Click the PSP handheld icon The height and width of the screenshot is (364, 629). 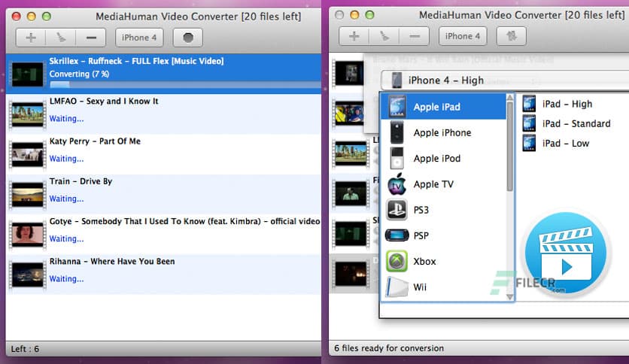[397, 235]
